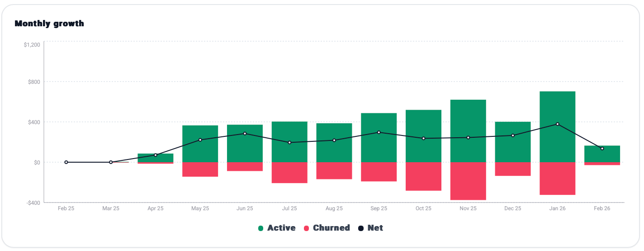Click the Dec 25 x-axis label
Viewport: 644px width, 251px height.
tap(512, 209)
